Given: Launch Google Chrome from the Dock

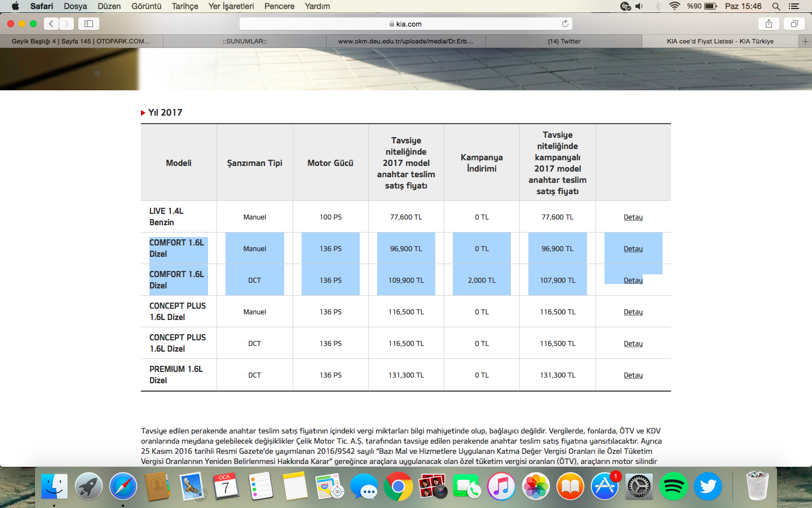Looking at the screenshot, I should click(x=398, y=487).
